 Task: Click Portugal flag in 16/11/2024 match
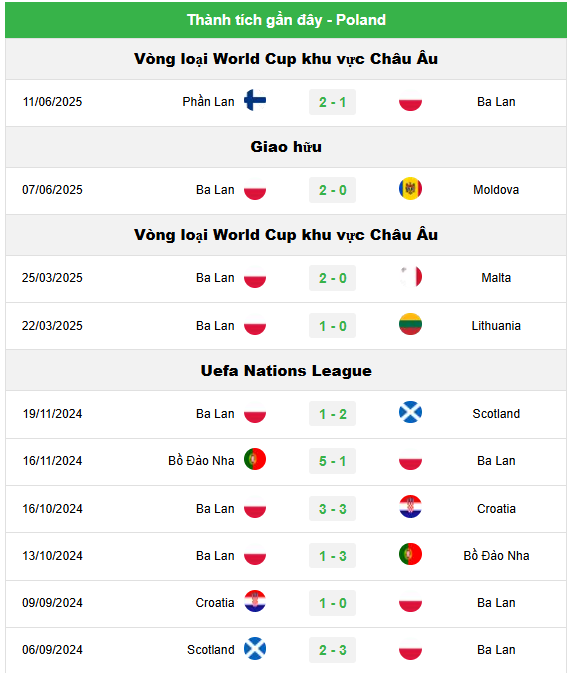click(x=255, y=459)
